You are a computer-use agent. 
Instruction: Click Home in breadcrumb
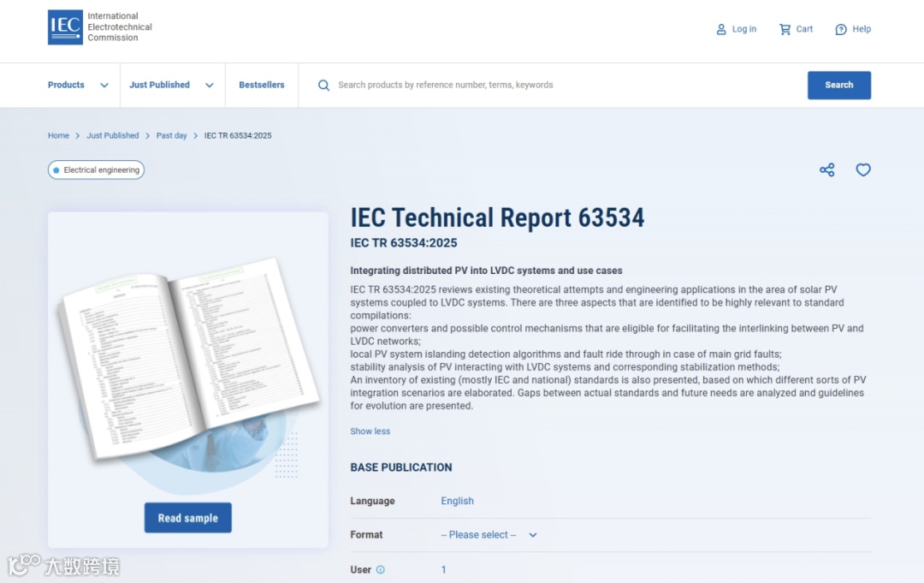point(58,135)
